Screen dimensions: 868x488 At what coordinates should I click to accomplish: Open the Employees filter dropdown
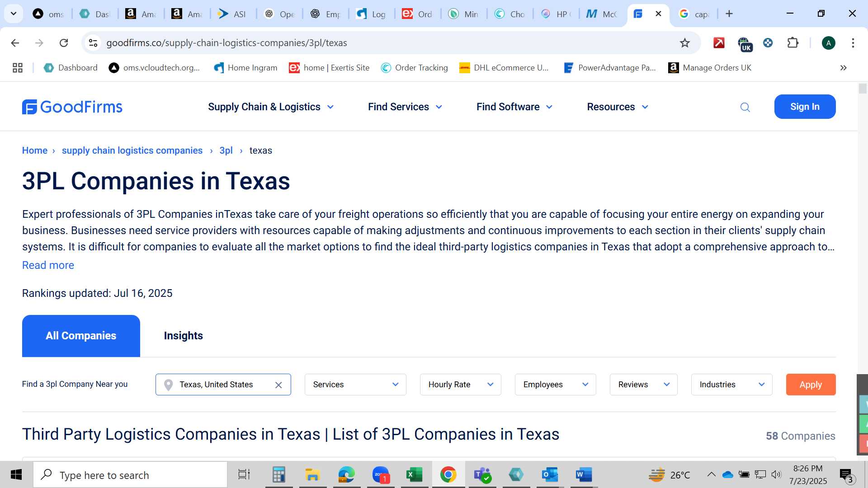[555, 385]
